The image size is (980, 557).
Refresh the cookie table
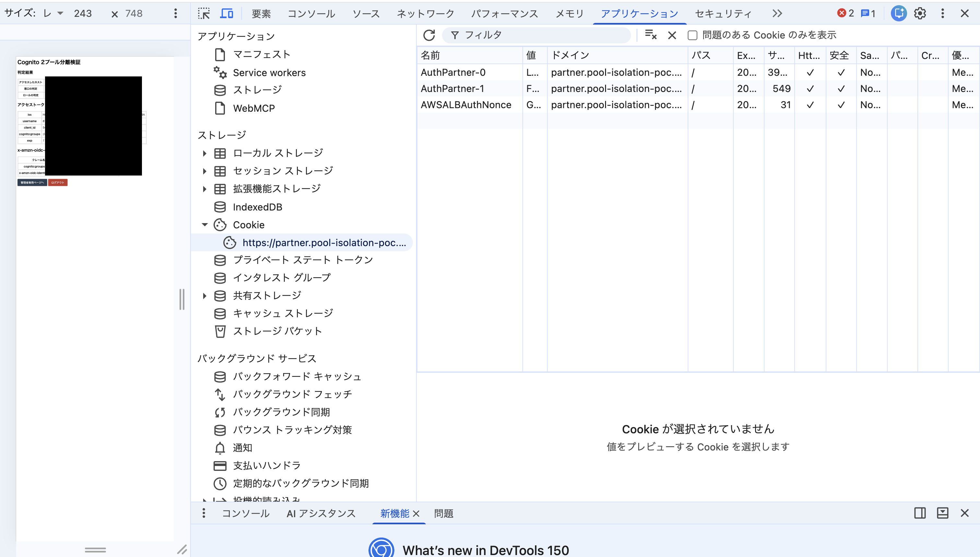[429, 35]
